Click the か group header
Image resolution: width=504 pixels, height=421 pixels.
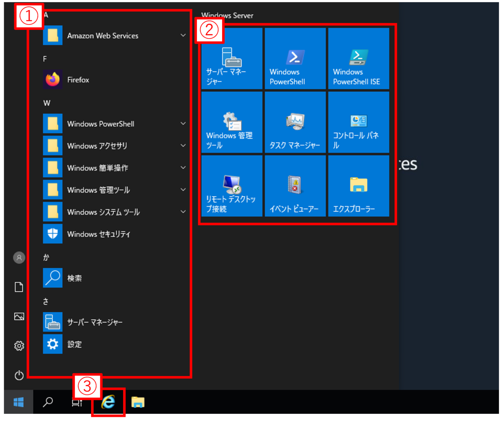pos(46,257)
